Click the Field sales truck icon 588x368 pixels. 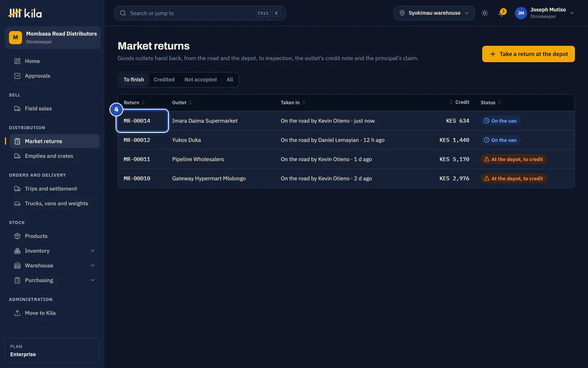click(x=17, y=108)
